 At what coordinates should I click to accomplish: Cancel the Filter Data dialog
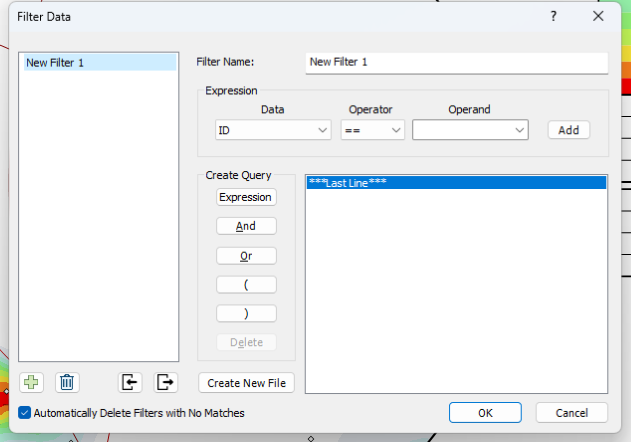[x=571, y=413]
